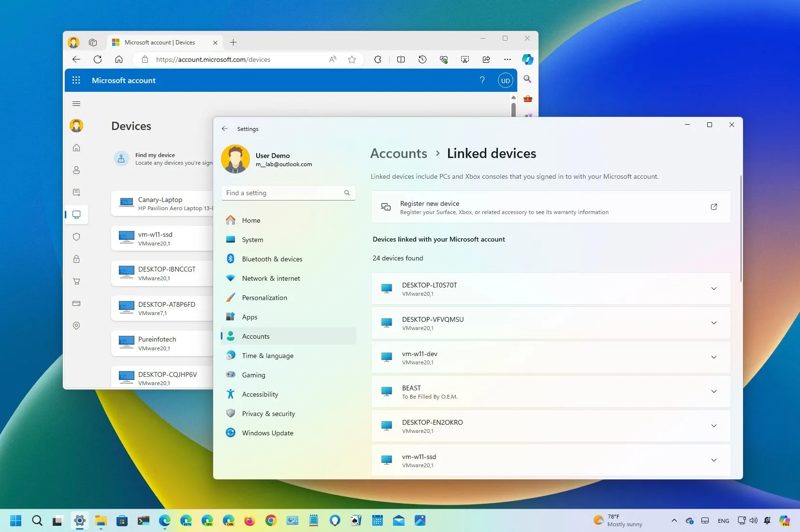
Task: Click Settings window vertical scrollbar
Action: 741,229
